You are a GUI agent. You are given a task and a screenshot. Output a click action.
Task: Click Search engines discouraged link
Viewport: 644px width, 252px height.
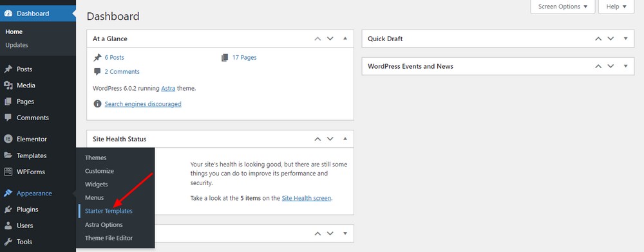(x=143, y=104)
